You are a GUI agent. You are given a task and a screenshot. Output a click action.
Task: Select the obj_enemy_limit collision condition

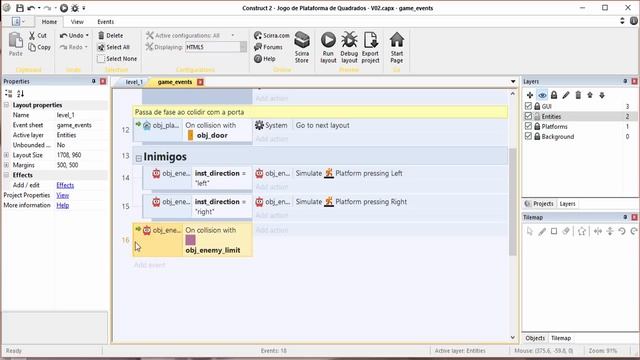218,240
